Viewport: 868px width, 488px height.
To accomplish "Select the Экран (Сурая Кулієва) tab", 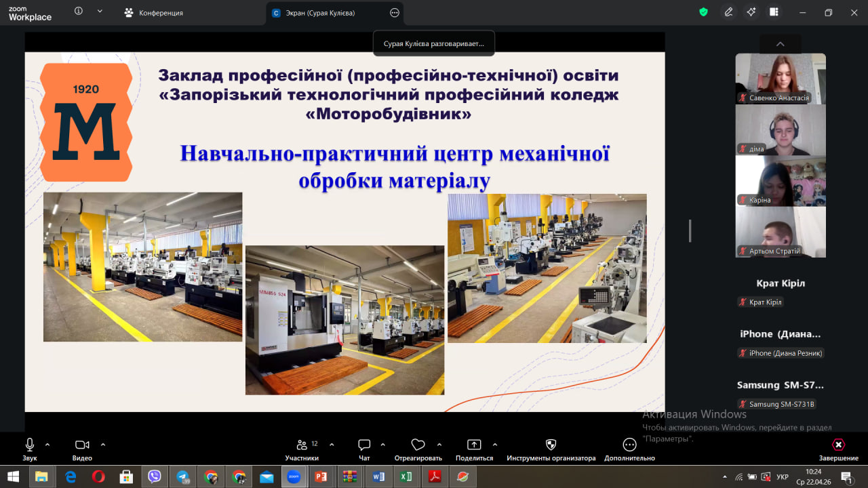I will click(x=313, y=13).
